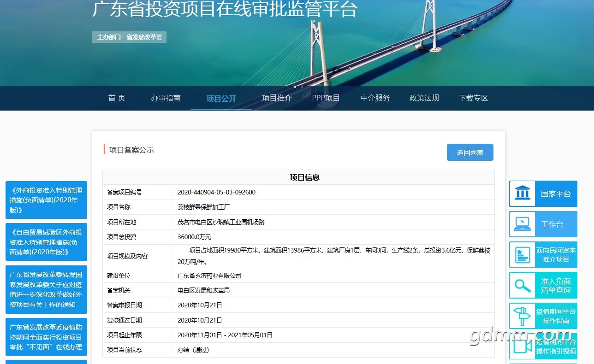Click the 项目起止年限 date range value
Image resolution: width=594 pixels, height=364 pixels.
[x=225, y=335]
